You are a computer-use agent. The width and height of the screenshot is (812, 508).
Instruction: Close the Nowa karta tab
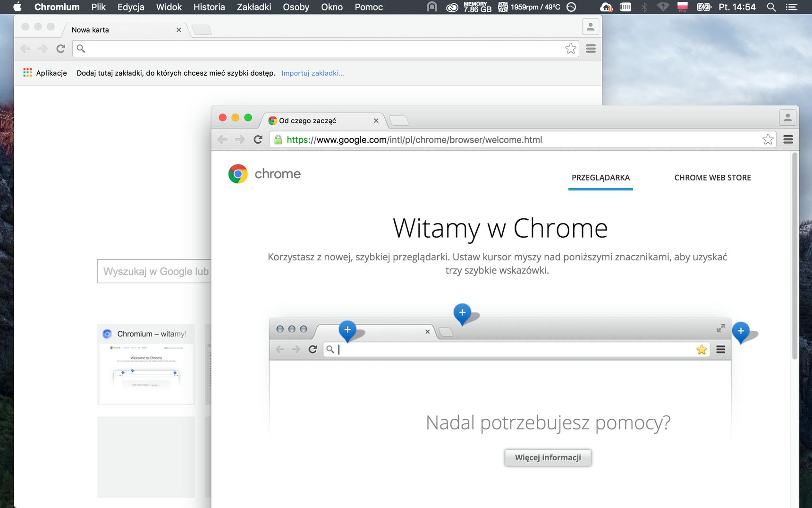click(x=178, y=30)
